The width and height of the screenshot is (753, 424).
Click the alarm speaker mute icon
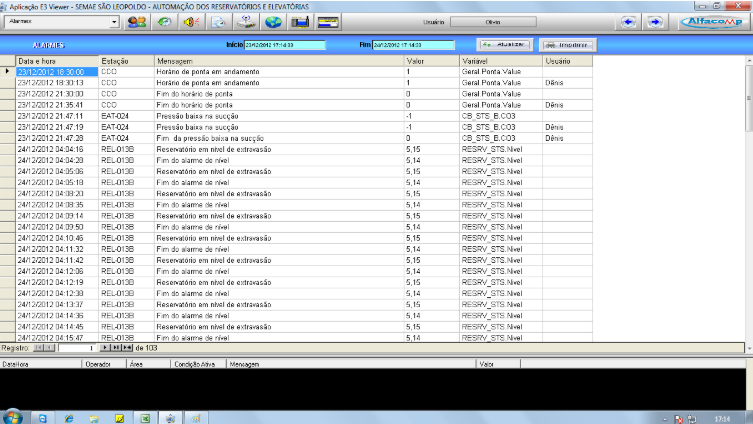pyautogui.click(x=192, y=21)
